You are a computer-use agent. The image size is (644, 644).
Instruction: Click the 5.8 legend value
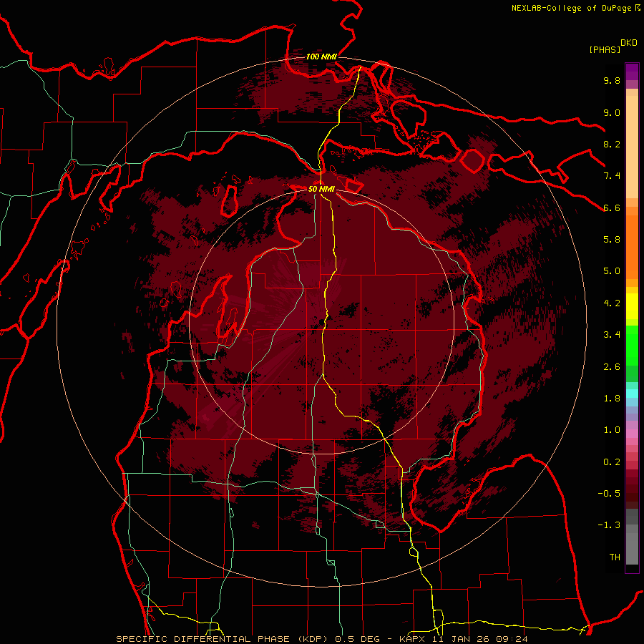[612, 240]
